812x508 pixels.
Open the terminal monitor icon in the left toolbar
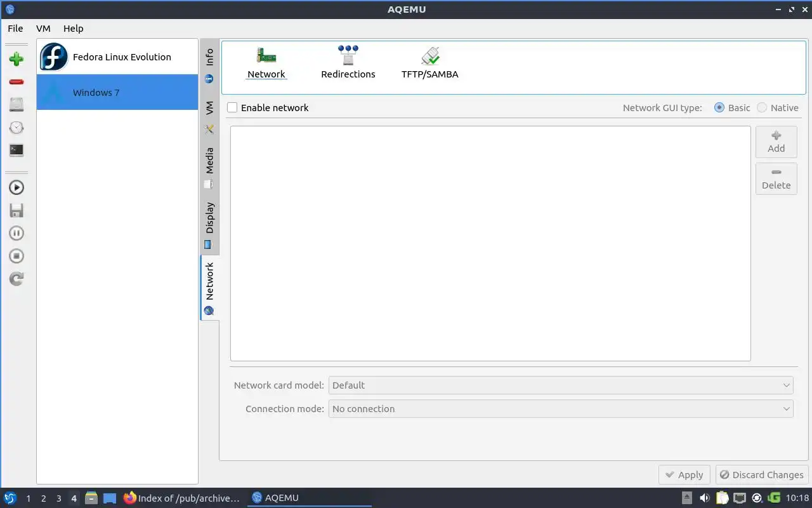[16, 150]
